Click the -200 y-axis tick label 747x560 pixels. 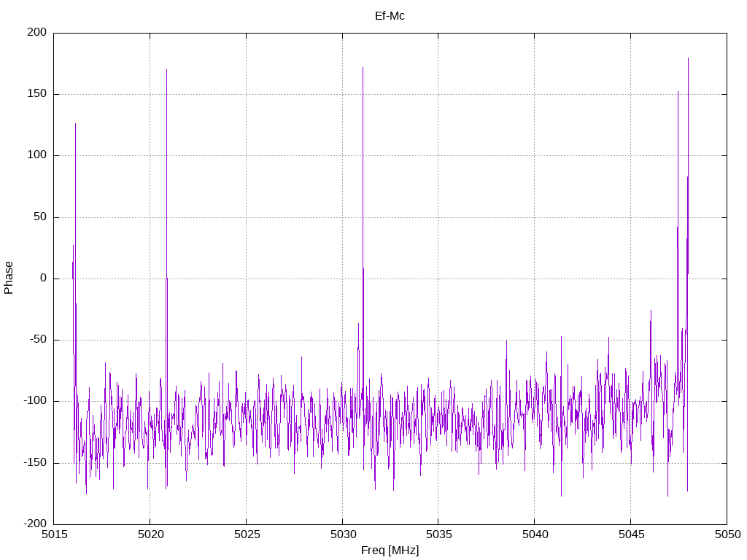[35, 524]
